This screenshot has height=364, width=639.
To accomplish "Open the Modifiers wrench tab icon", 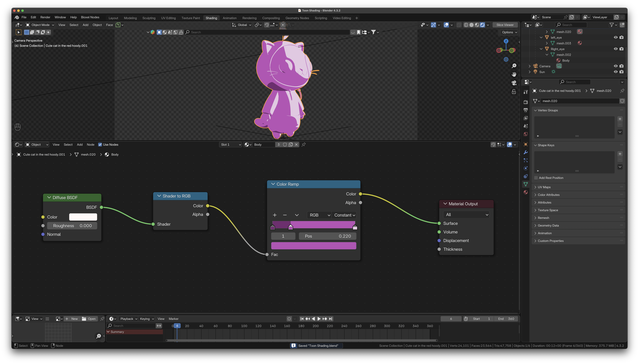I will pos(526,152).
